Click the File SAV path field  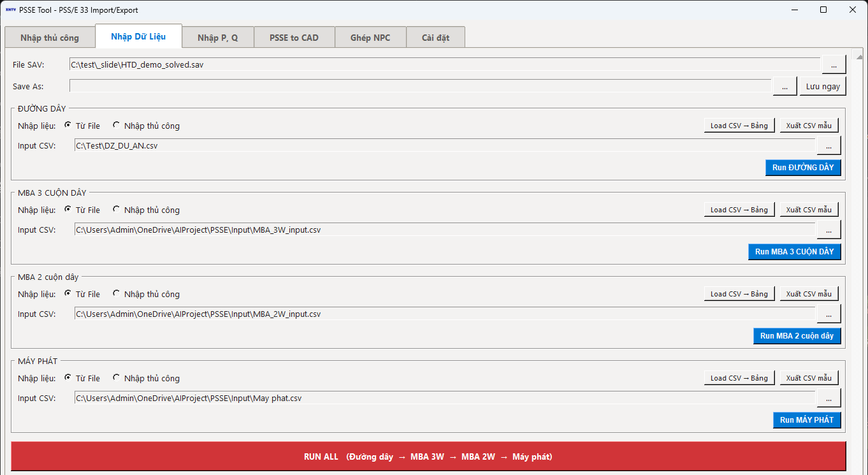pos(445,64)
